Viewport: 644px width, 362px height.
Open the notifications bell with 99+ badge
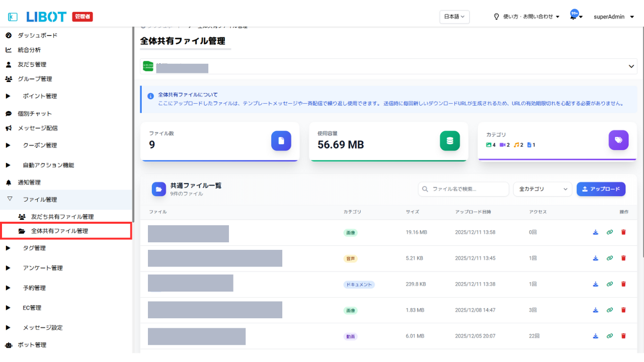574,16
